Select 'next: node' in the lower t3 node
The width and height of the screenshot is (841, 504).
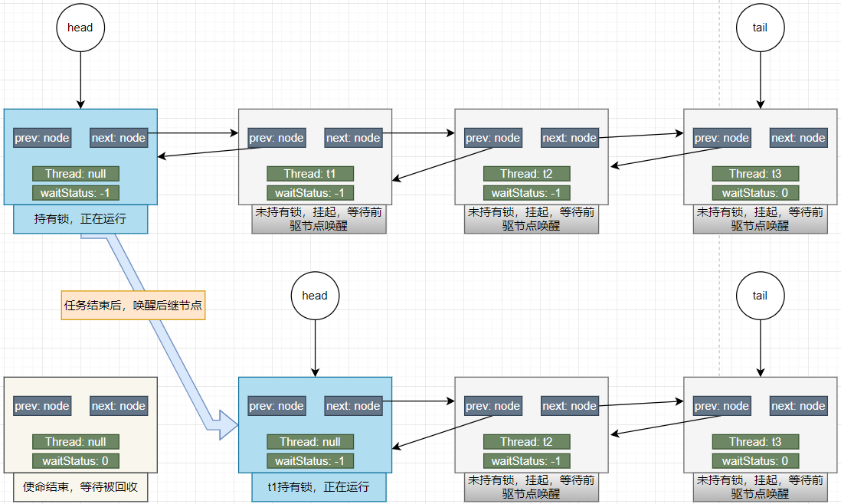point(799,406)
